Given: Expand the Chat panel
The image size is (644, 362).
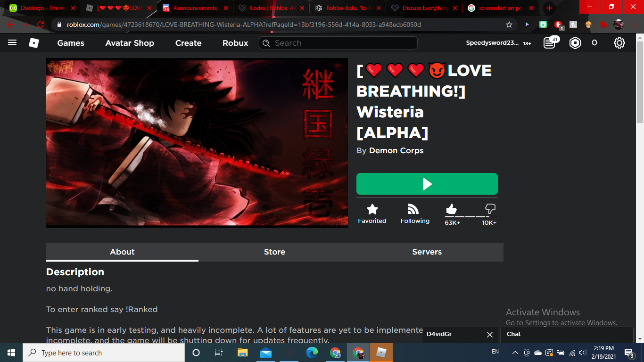Looking at the screenshot, I should click(567, 334).
